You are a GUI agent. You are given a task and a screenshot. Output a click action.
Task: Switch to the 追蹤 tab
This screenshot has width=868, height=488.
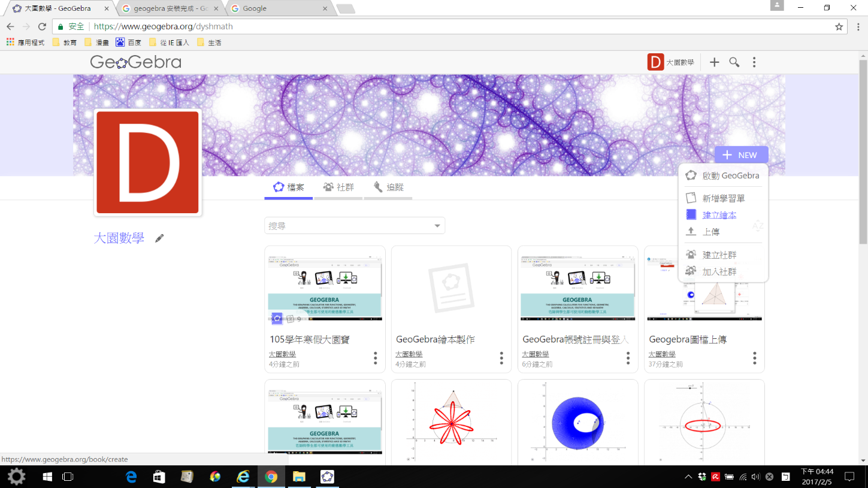coord(388,187)
